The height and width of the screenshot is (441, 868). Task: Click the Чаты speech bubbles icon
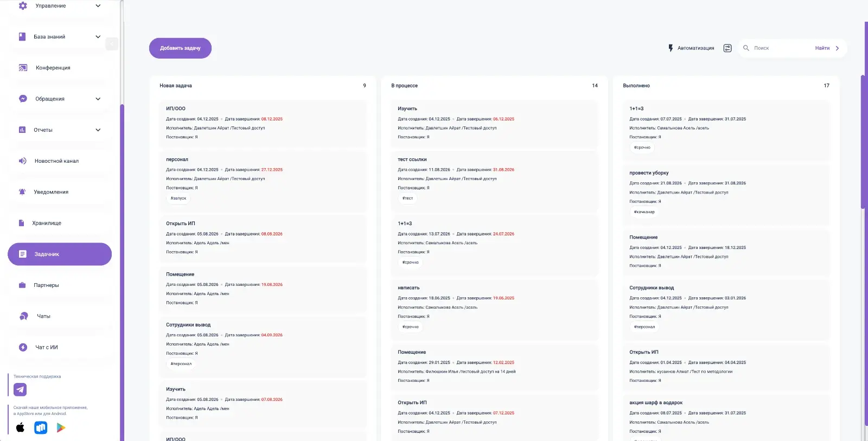coord(23,316)
